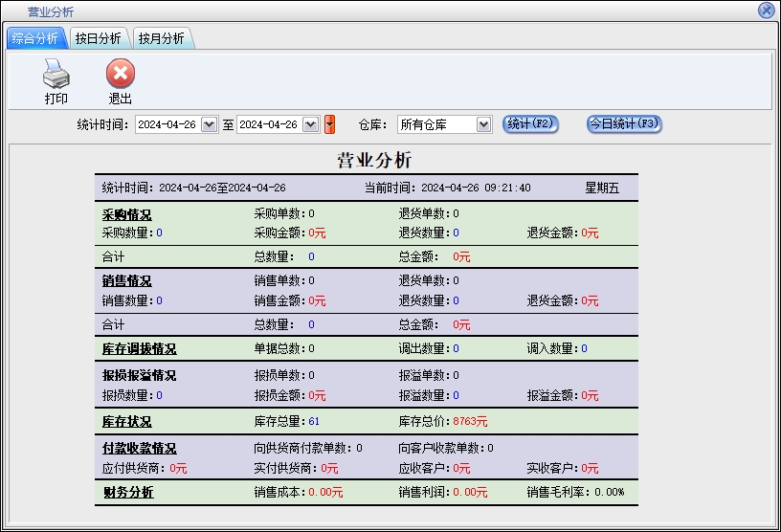This screenshot has height=532, width=781.
Task: Select the 报损报溢情况 heading
Action: (x=139, y=376)
